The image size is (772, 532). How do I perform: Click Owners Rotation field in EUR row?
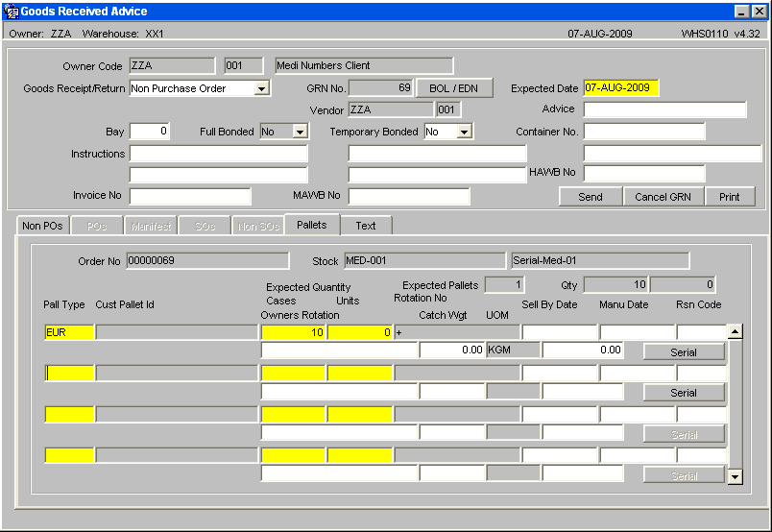point(339,350)
